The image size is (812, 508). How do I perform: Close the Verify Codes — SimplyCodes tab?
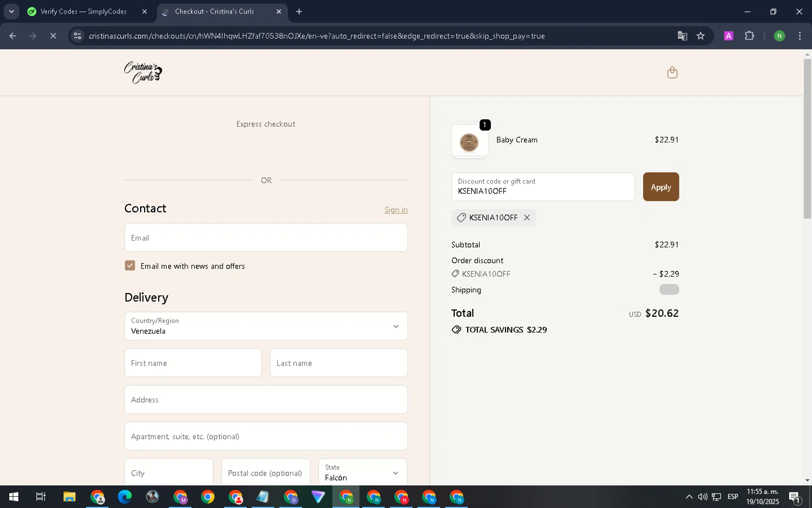[x=145, y=11]
